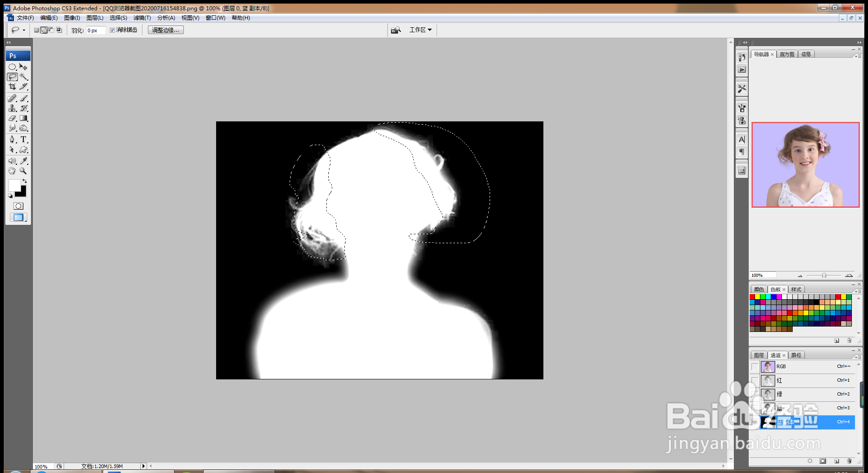Open the Character panel dock icon

(742, 139)
